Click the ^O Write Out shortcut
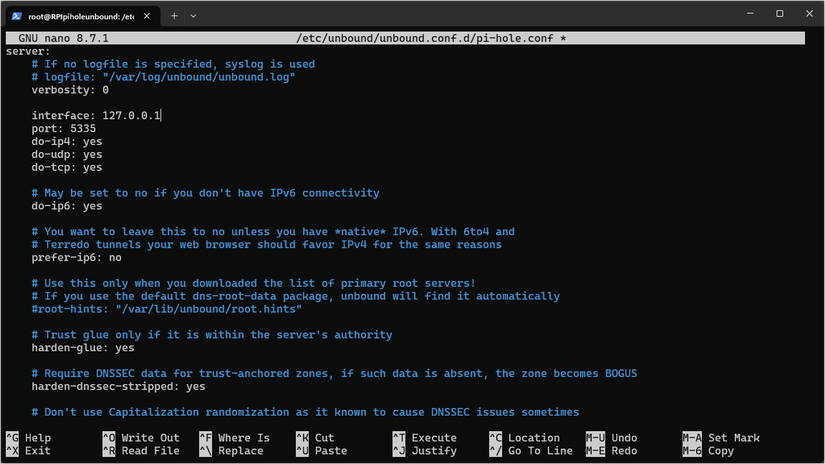 coord(141,438)
